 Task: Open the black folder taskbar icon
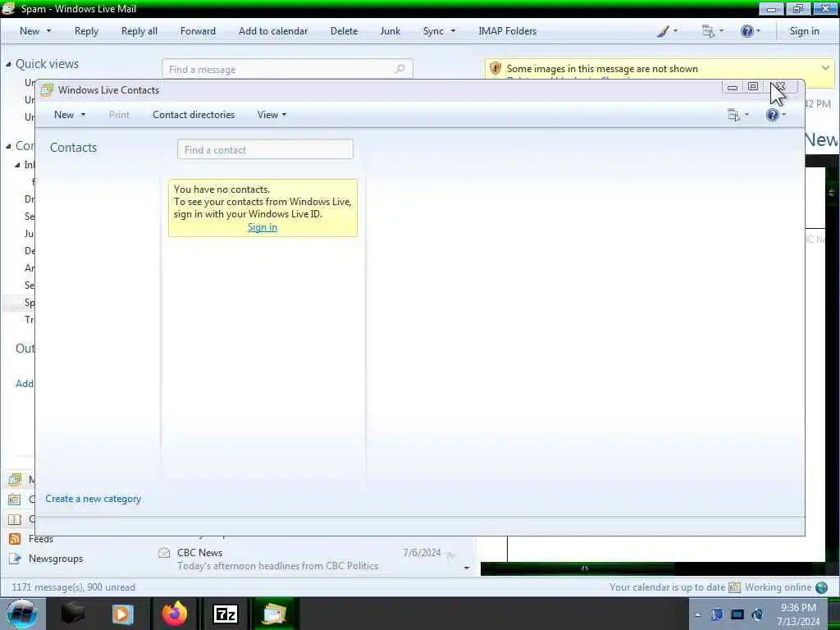coord(73,614)
